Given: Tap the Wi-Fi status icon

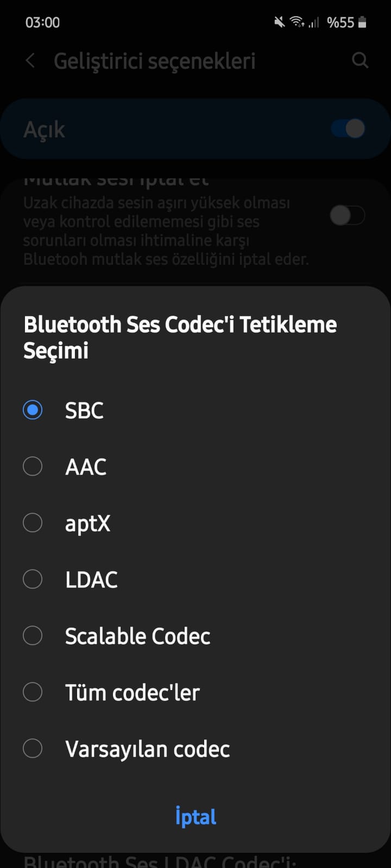Looking at the screenshot, I should 297,22.
